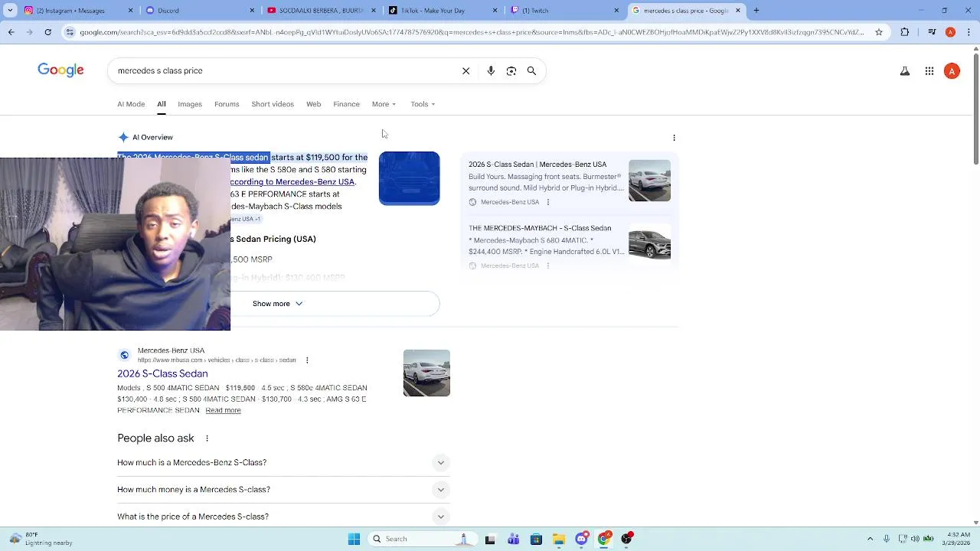Open options for Mercedes-Maybach source card
Image resolution: width=980 pixels, height=551 pixels.
(547, 266)
